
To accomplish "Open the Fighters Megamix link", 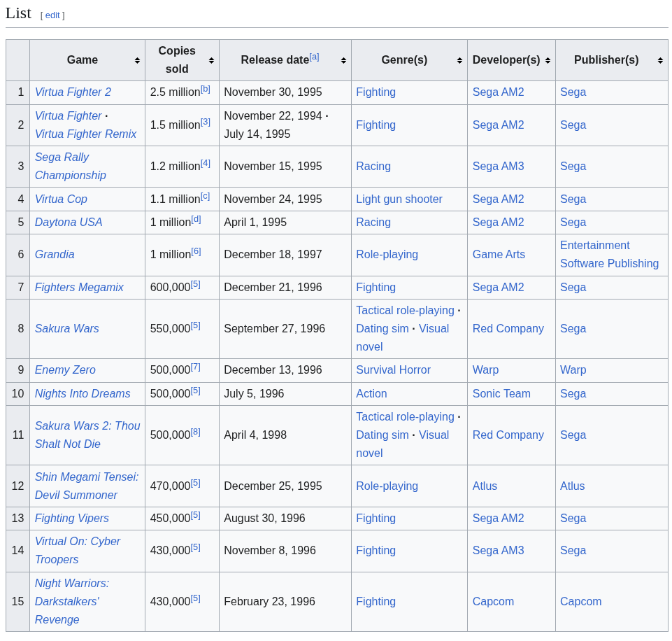I will (79, 288).
